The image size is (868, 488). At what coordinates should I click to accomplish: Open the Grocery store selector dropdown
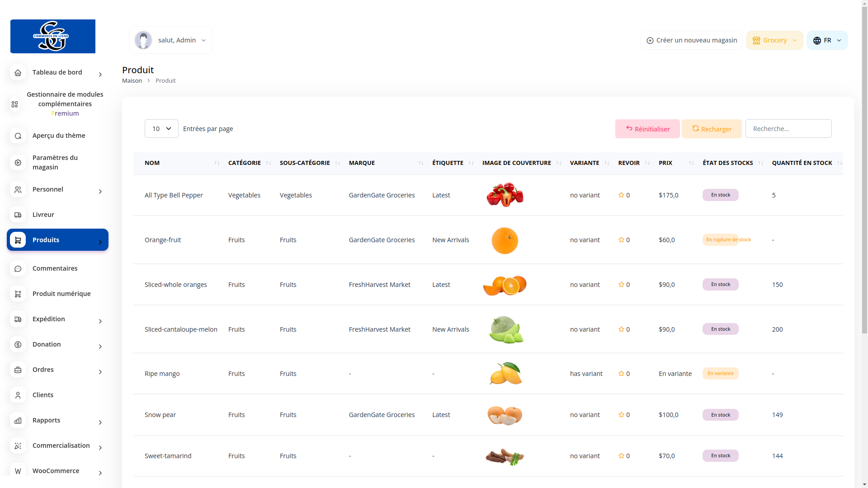[774, 40]
